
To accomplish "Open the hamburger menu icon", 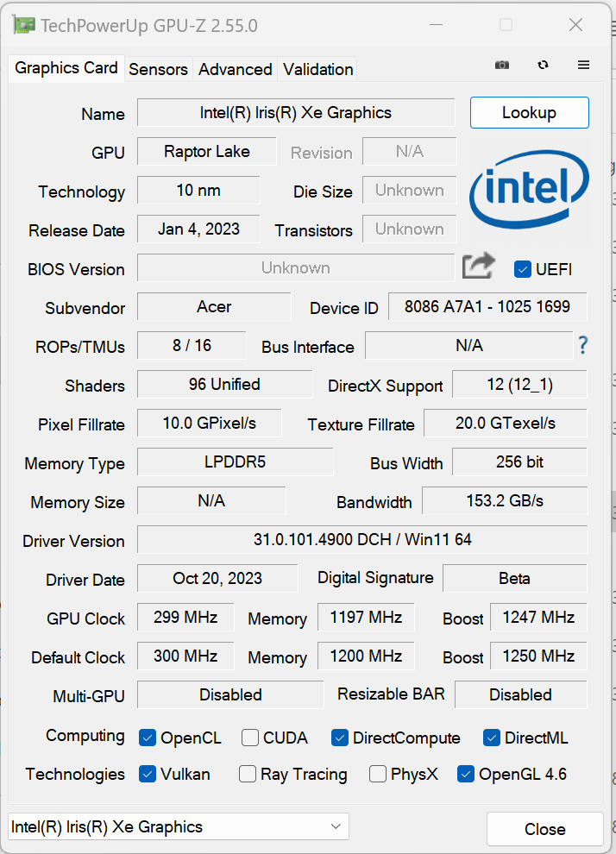I will click(583, 66).
